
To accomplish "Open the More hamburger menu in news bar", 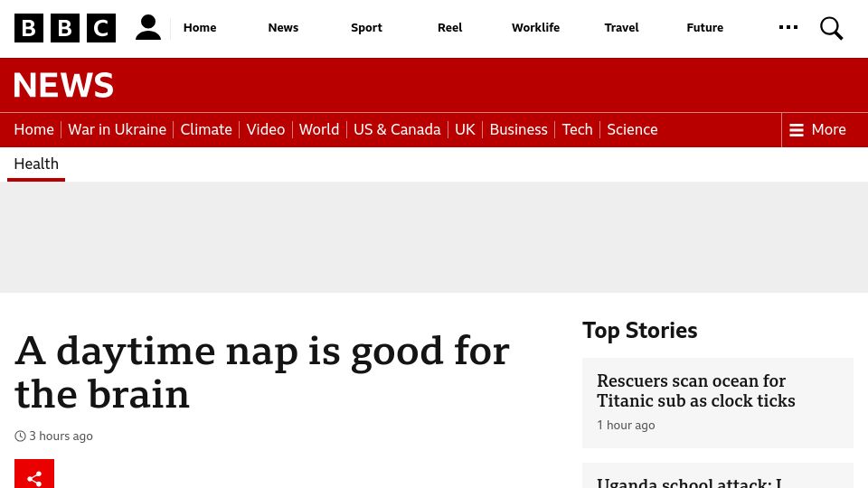I will [x=817, y=129].
